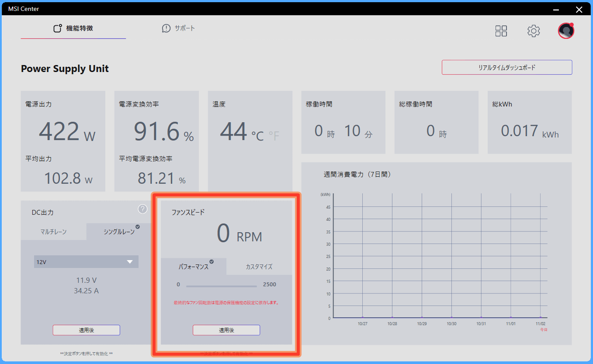Open the settings gear icon
This screenshot has height=364, width=593.
(534, 31)
